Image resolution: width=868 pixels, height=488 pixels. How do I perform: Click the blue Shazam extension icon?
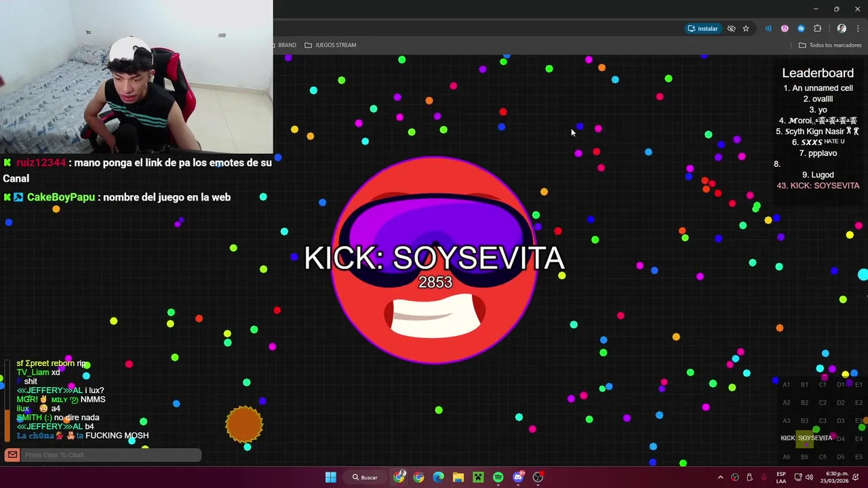click(x=801, y=28)
